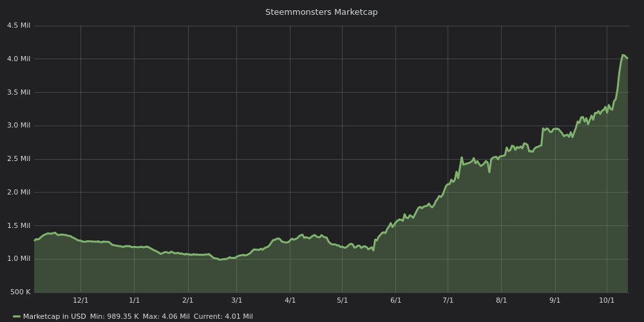Click the 6/1 x-axis date label
644x322 pixels.
(395, 300)
